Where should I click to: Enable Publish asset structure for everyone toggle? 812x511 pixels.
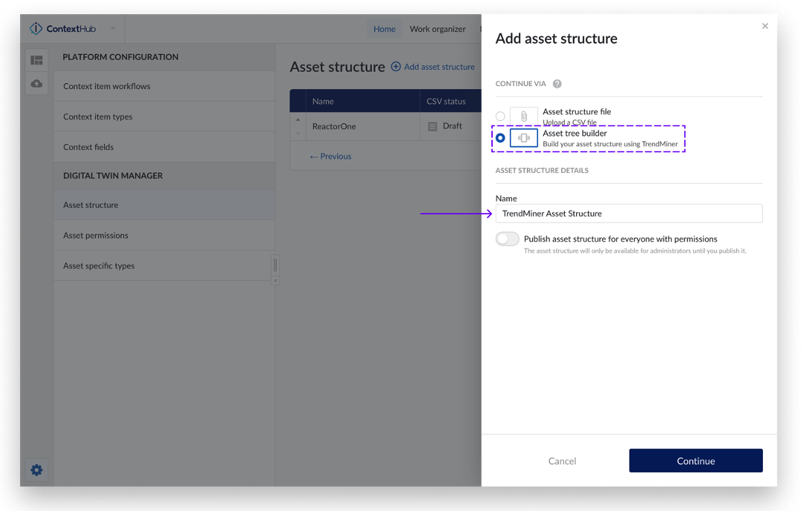point(508,239)
